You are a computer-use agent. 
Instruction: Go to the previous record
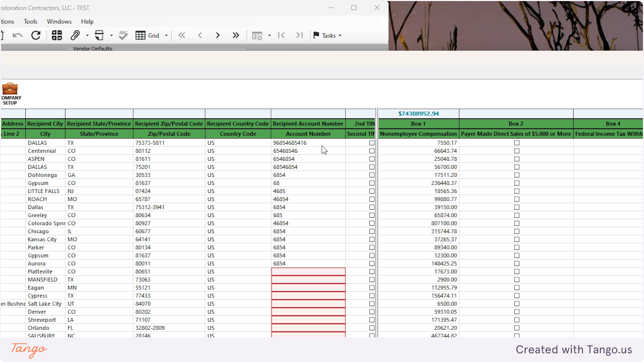coord(200,35)
